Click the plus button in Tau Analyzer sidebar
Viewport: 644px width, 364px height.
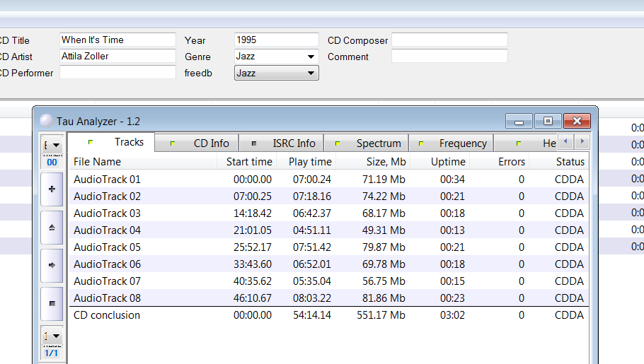pos(52,189)
